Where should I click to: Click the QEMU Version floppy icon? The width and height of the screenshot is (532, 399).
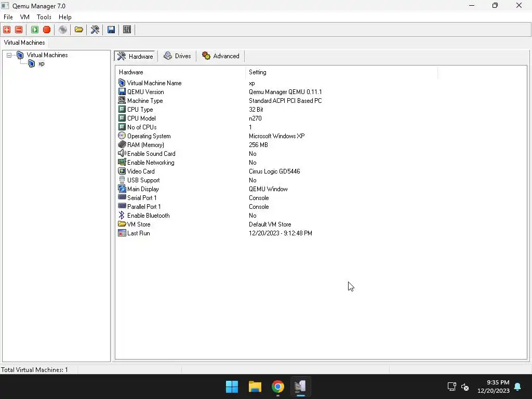click(122, 91)
